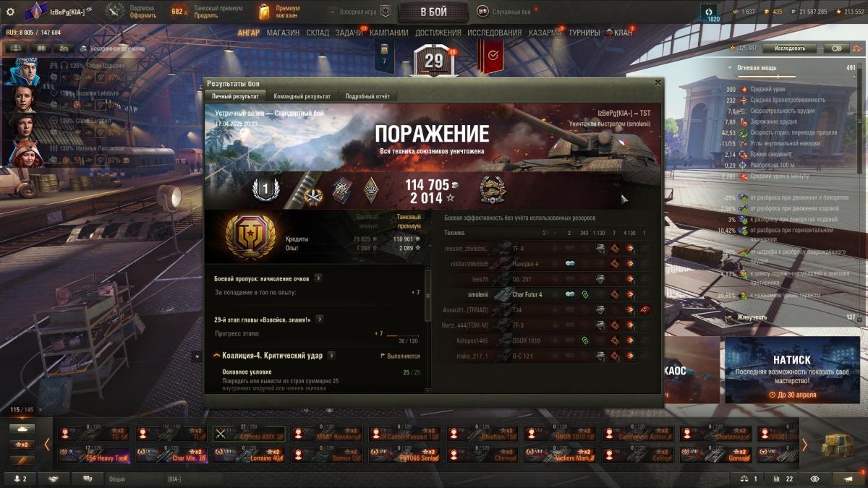Open the МАГАЗИН menu
This screenshot has width=868, height=488.
(x=283, y=33)
